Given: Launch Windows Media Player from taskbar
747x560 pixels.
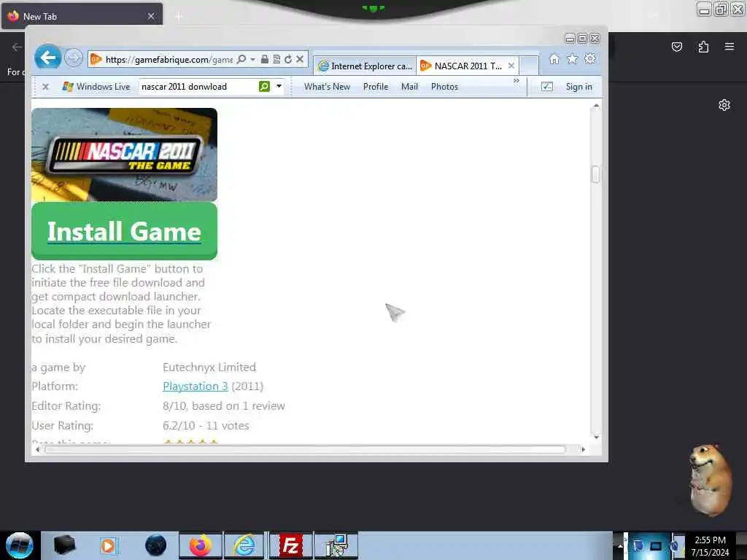Looking at the screenshot, I should 109,545.
